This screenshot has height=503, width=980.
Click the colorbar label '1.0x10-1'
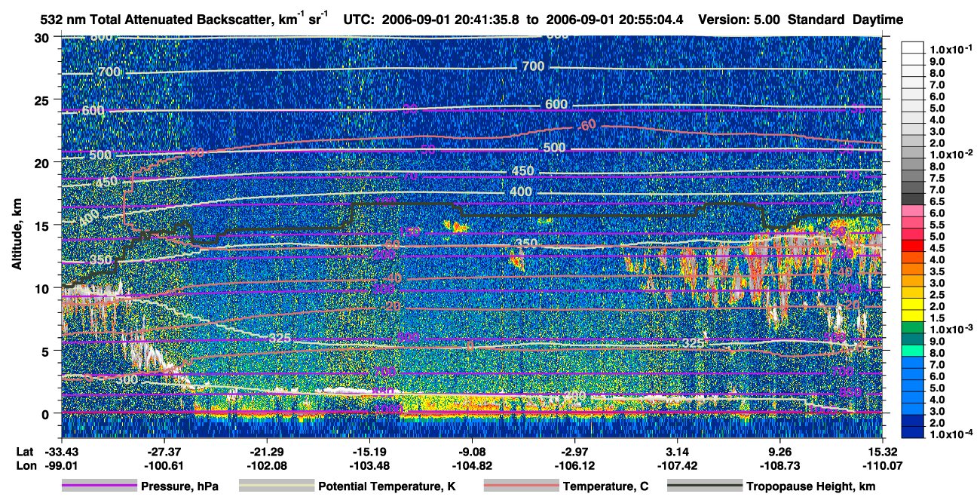tap(950, 49)
